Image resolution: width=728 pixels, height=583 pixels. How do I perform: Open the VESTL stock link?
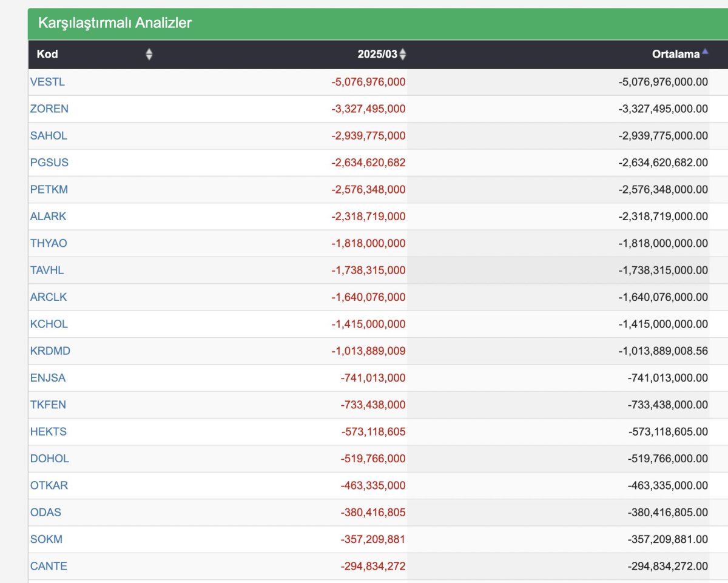(47, 82)
